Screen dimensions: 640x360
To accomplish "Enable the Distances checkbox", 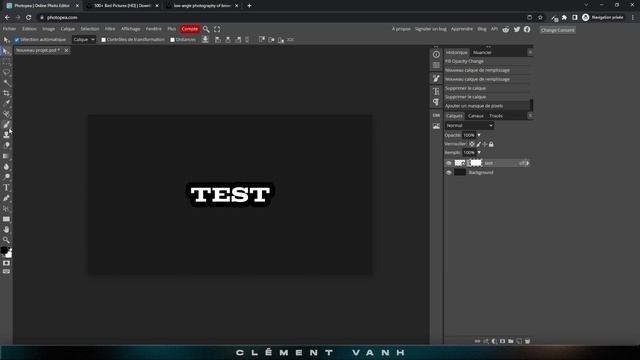I will pos(173,40).
